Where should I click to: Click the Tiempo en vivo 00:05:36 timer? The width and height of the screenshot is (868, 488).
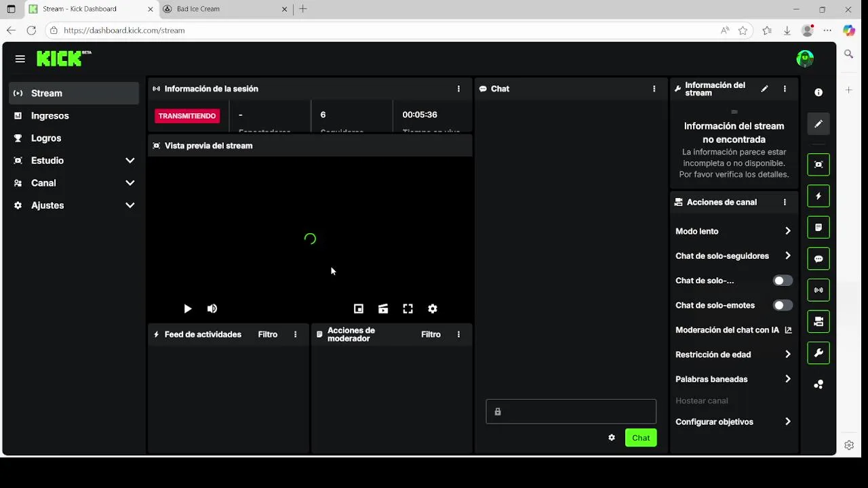420,115
